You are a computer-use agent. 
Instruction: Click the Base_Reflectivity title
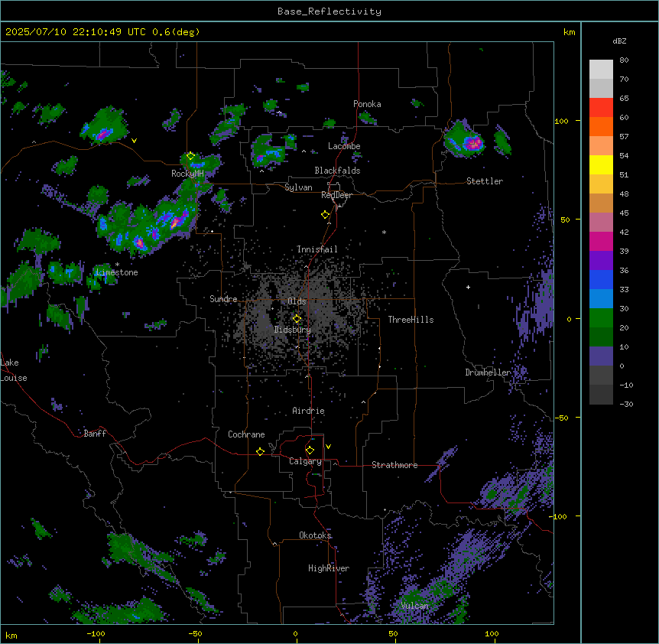pyautogui.click(x=329, y=11)
